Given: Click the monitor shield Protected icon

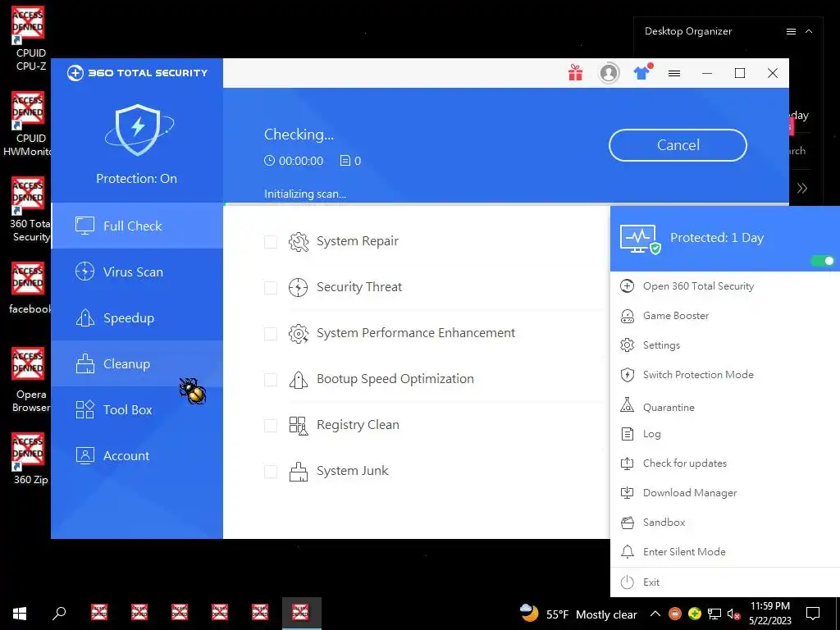Looking at the screenshot, I should (640, 239).
